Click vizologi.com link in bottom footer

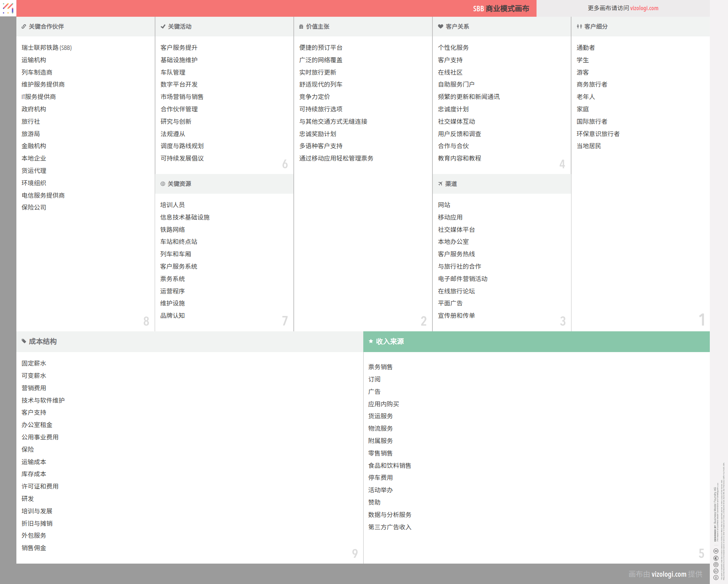(669, 574)
